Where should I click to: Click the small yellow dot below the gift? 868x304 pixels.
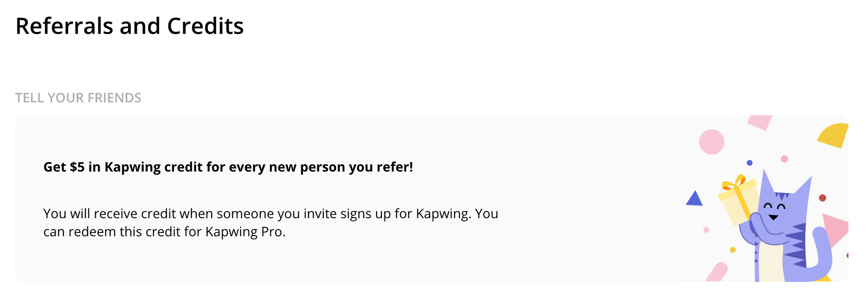pyautogui.click(x=733, y=250)
